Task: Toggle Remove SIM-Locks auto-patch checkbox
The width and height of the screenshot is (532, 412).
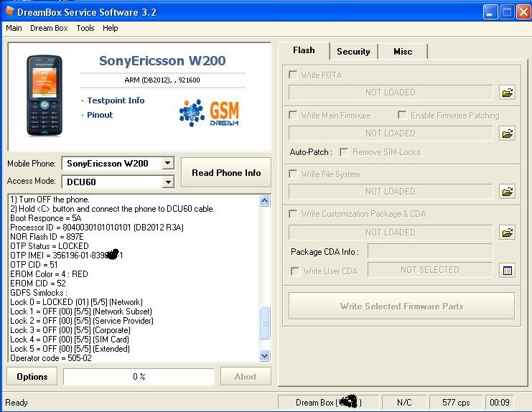Action: 344,152
